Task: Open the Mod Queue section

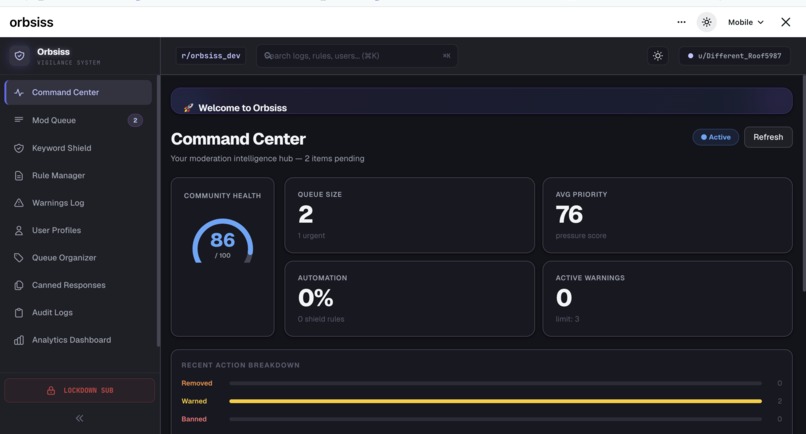Action: (x=78, y=120)
